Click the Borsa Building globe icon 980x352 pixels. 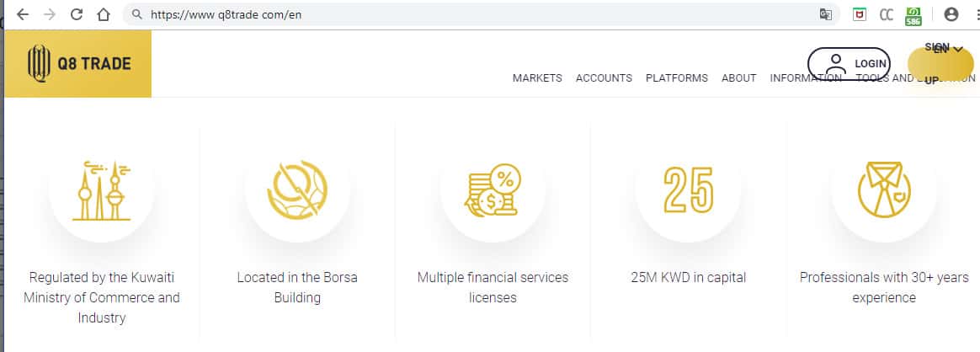(x=297, y=189)
